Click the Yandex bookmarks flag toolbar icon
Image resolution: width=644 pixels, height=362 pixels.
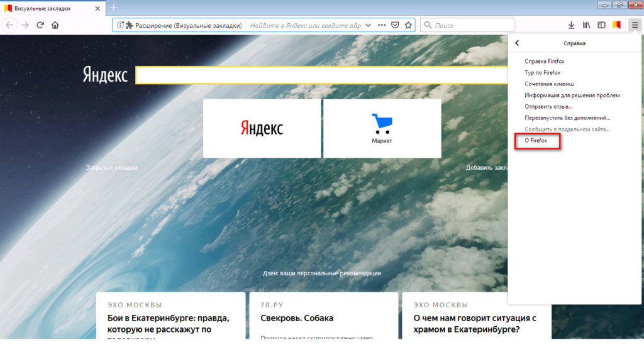(616, 25)
